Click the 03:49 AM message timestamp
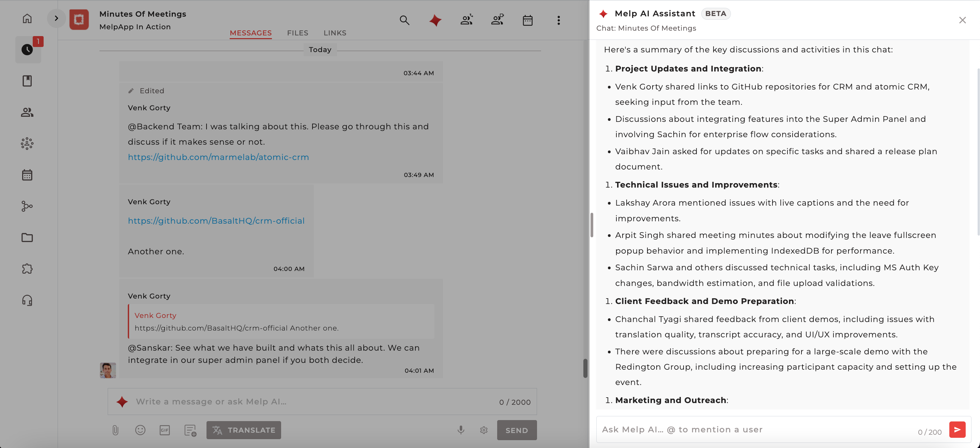980x448 pixels. coord(418,175)
